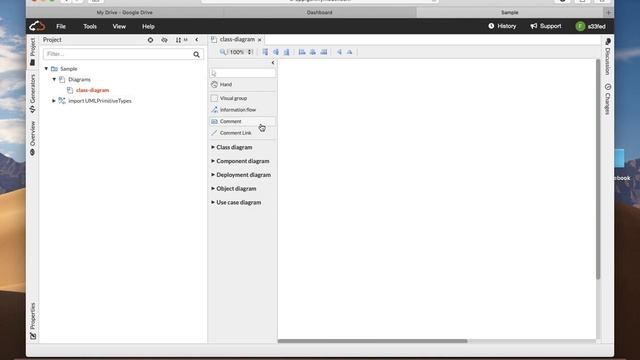Open the Project vertical side tab
This screenshot has width=640, height=360.
click(32, 52)
